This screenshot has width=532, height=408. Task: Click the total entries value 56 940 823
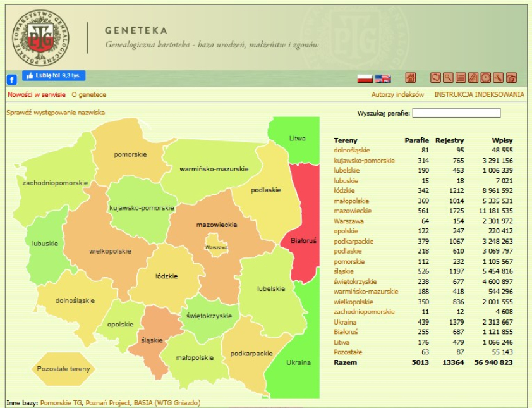pos(493,362)
